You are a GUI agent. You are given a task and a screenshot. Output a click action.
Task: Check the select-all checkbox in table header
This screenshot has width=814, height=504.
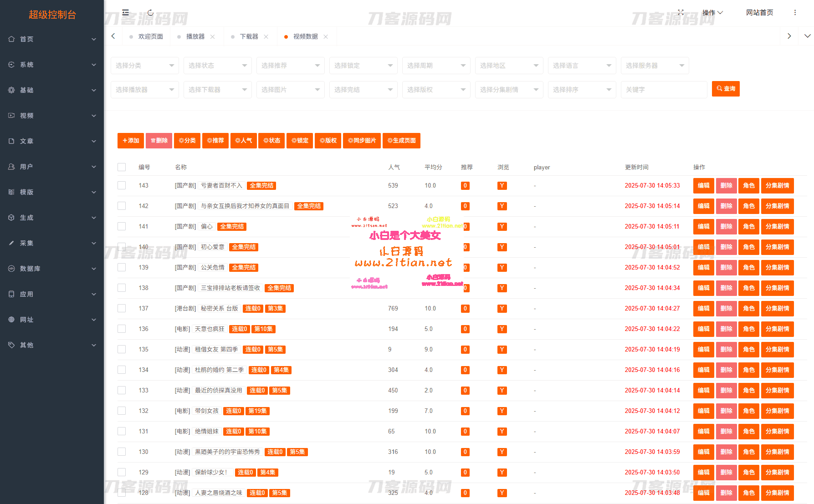point(122,167)
